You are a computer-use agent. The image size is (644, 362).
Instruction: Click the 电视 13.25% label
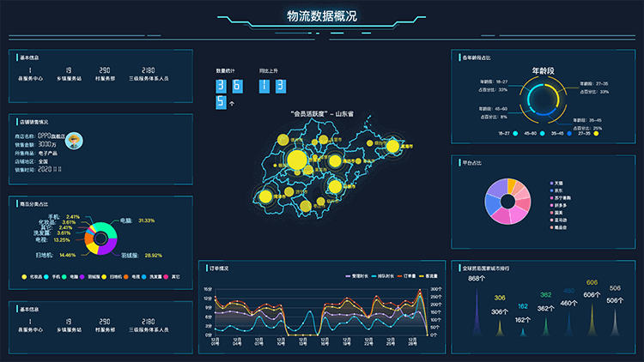tap(52, 239)
